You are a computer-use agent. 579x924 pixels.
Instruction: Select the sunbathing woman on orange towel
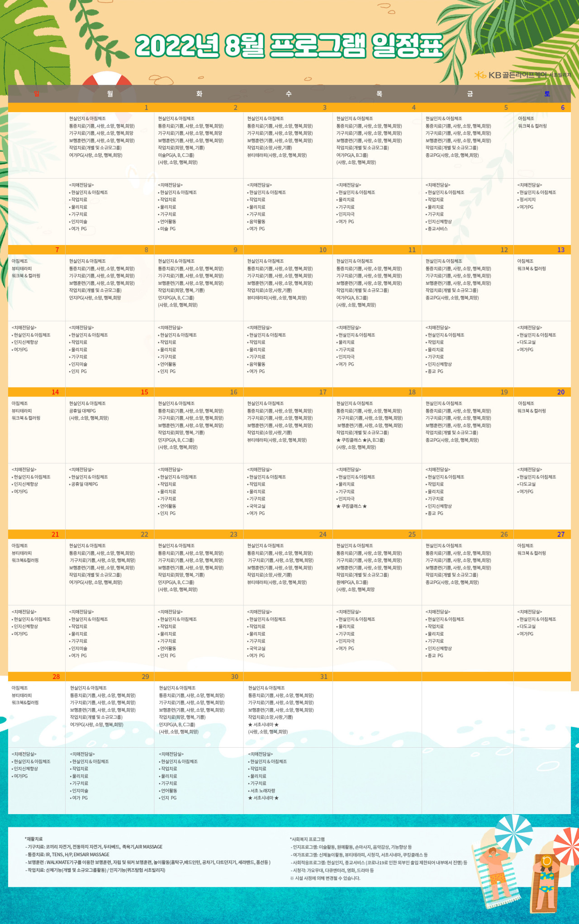coord(546,882)
